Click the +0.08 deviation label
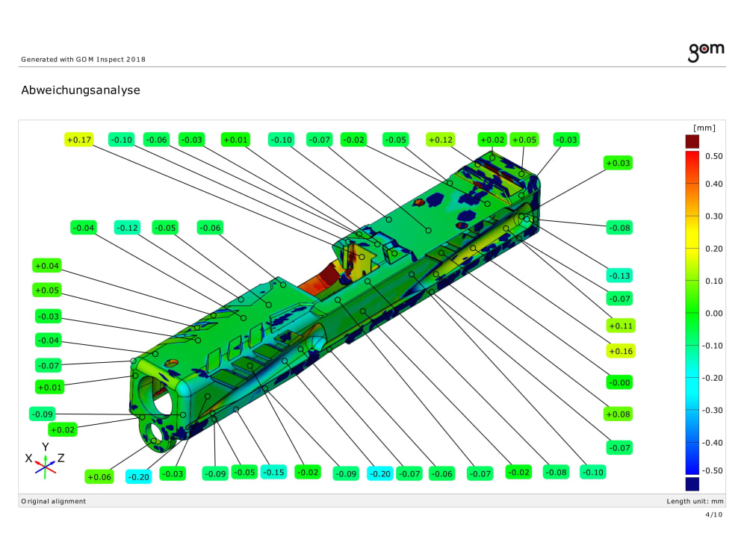Image resolution: width=747 pixels, height=560 pixels. tap(618, 414)
